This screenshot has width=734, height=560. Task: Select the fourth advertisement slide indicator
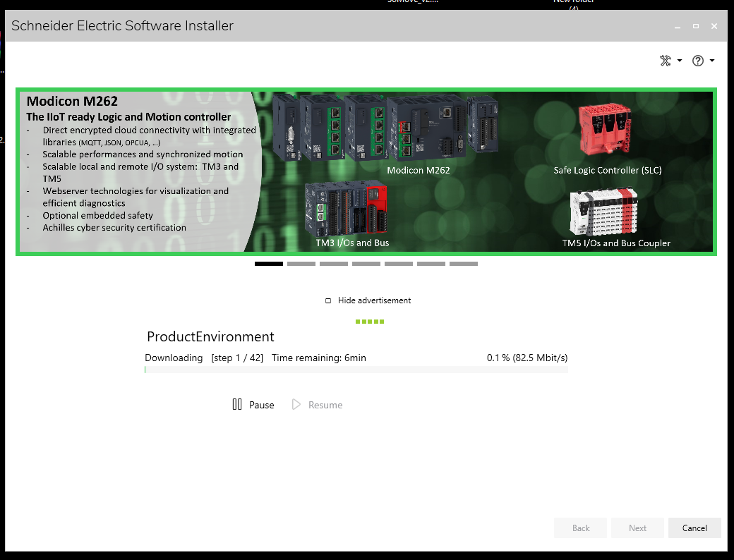coord(366,264)
